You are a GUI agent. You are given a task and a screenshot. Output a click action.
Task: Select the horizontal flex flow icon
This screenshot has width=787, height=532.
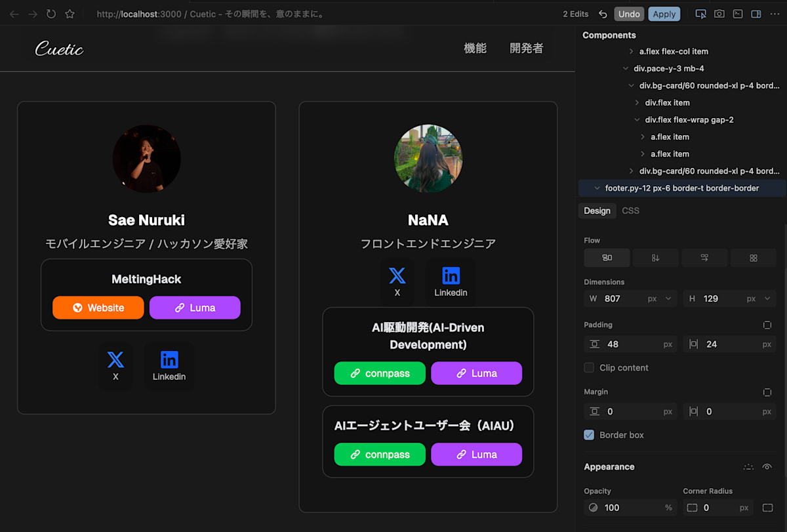[704, 258]
